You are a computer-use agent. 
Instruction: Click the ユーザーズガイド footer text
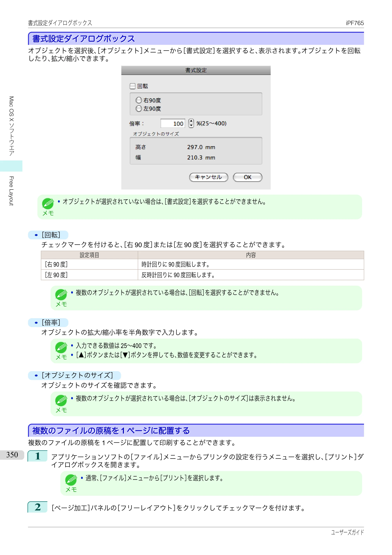tap(347, 532)
